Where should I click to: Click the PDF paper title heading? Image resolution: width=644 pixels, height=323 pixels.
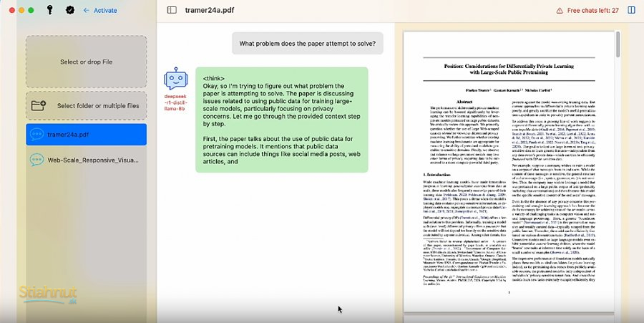coord(509,69)
